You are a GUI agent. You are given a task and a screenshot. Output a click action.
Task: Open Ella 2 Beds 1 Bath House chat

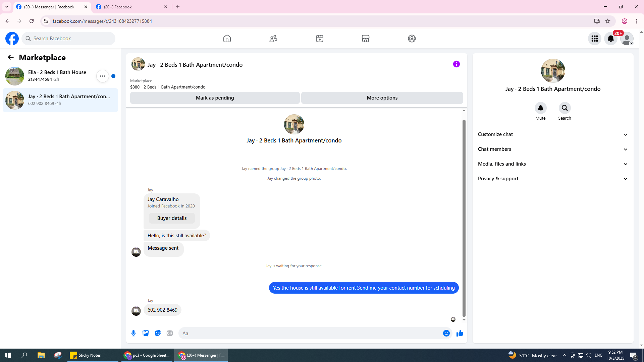(x=60, y=76)
